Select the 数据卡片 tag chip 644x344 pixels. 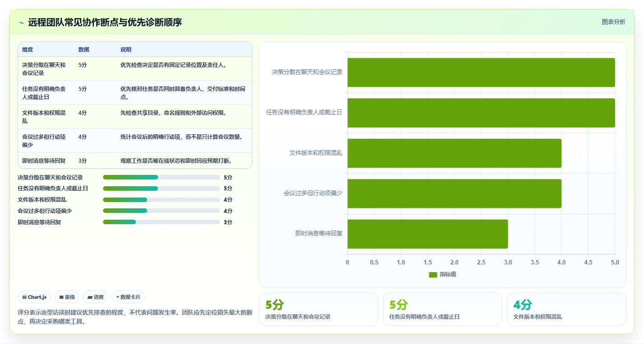128,297
